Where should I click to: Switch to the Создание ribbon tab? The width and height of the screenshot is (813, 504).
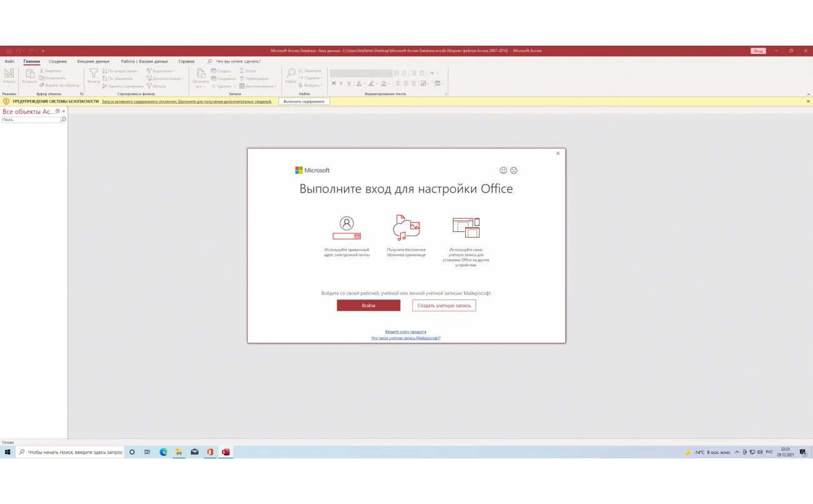coord(58,61)
